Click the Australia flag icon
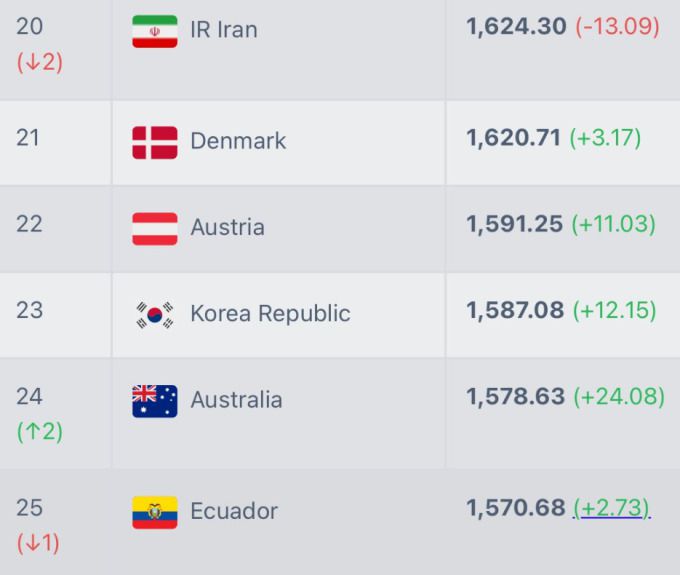The height and width of the screenshot is (575, 680). (x=154, y=400)
